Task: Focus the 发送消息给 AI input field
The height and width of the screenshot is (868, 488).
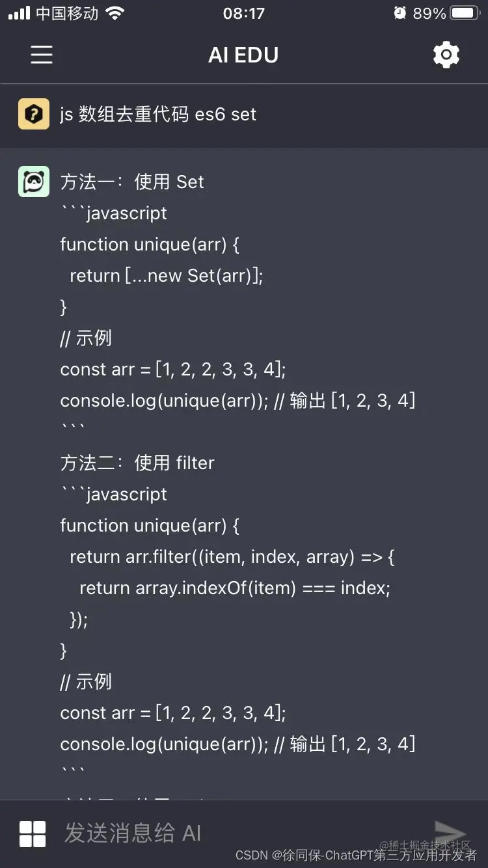Action: (x=241, y=833)
